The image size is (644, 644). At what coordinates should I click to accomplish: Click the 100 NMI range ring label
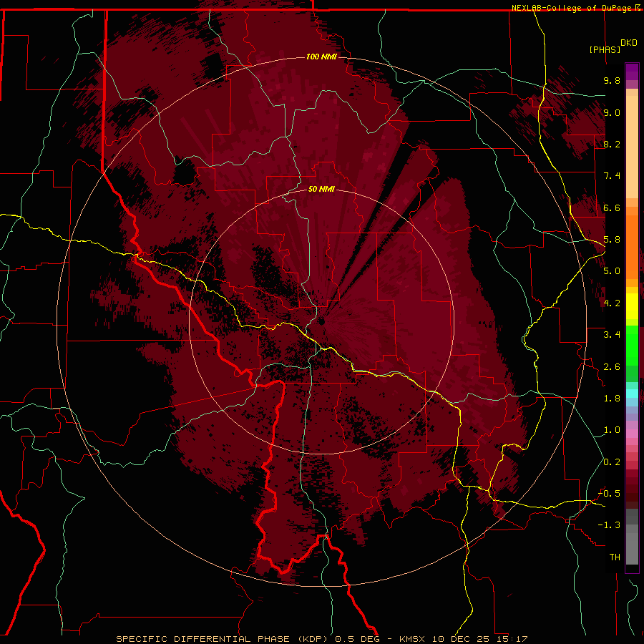321,57
